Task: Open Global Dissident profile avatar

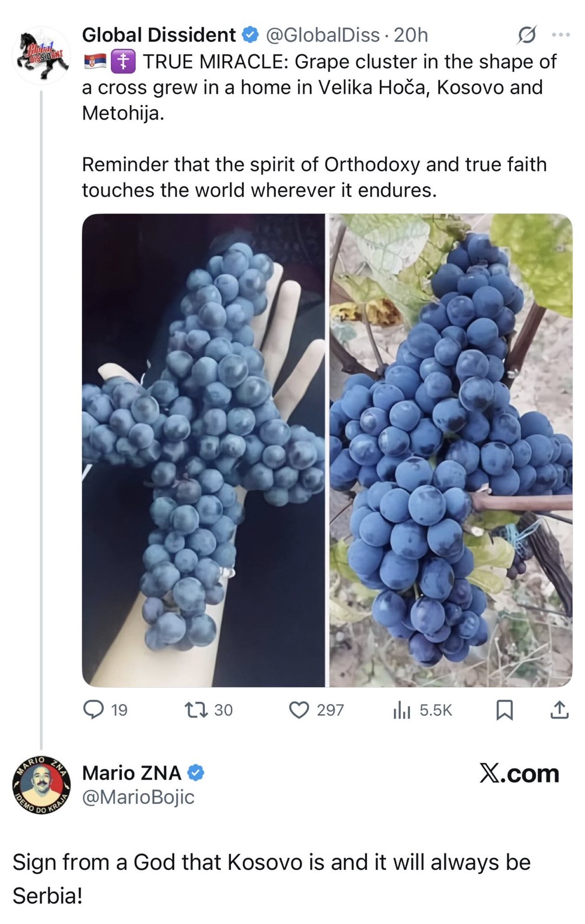Action: 40,55
